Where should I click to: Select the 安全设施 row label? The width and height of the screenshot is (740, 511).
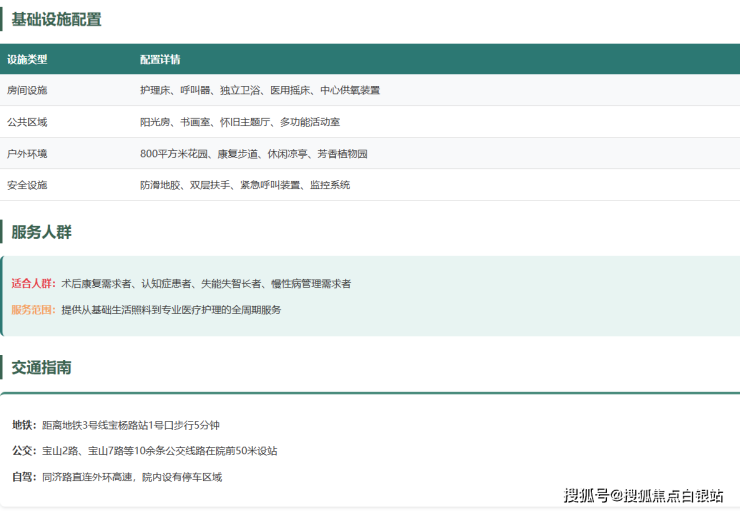click(x=27, y=185)
